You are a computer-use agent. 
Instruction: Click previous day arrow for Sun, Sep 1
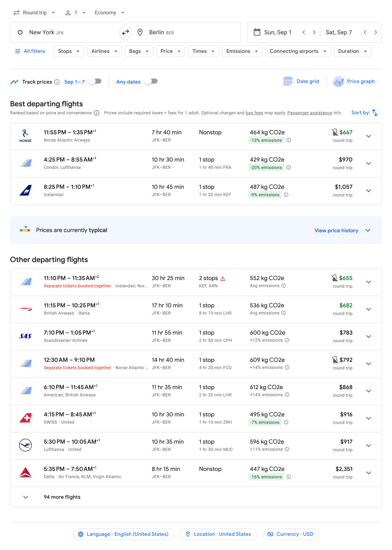tap(304, 32)
